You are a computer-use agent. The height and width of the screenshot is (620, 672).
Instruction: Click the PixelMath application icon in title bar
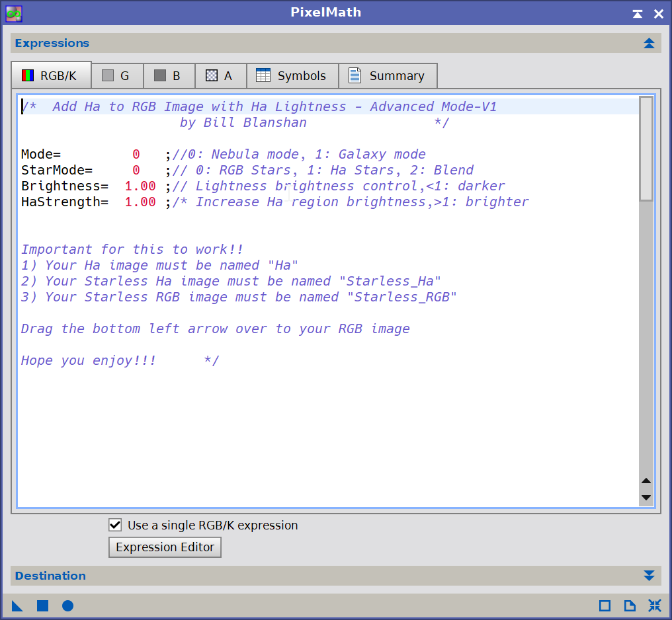14,14
